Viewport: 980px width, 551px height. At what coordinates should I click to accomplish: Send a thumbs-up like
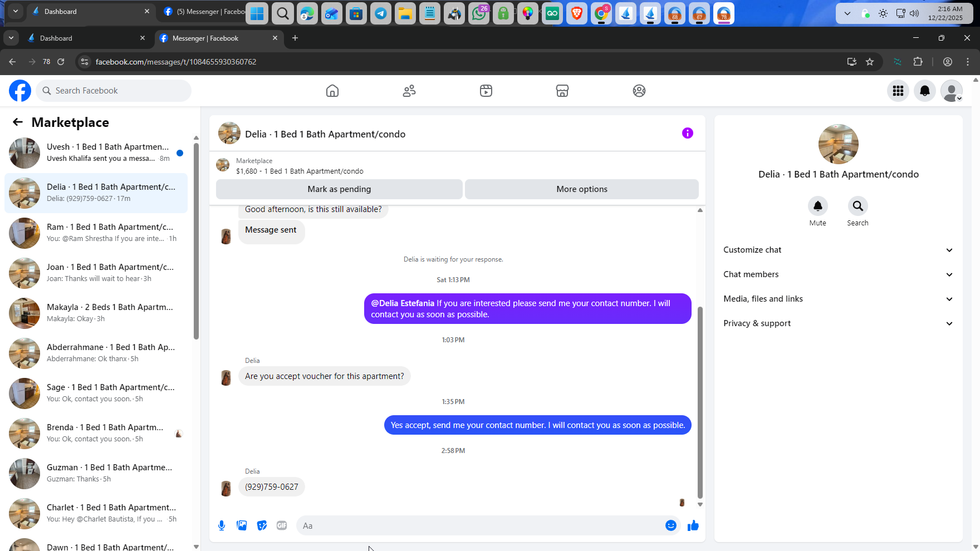click(693, 525)
